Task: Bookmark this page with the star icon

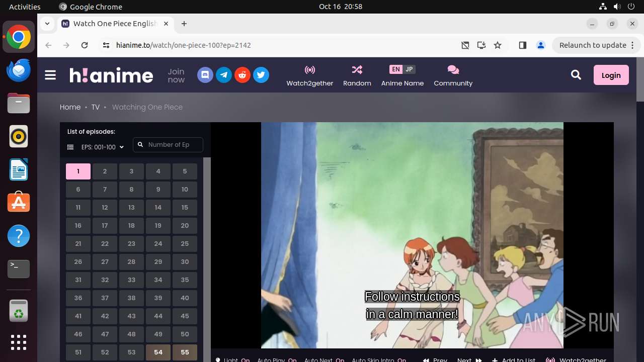Action: tap(498, 45)
